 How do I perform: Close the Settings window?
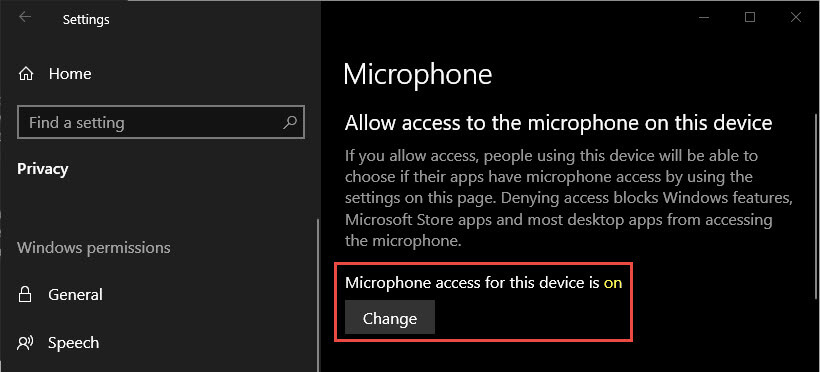796,17
